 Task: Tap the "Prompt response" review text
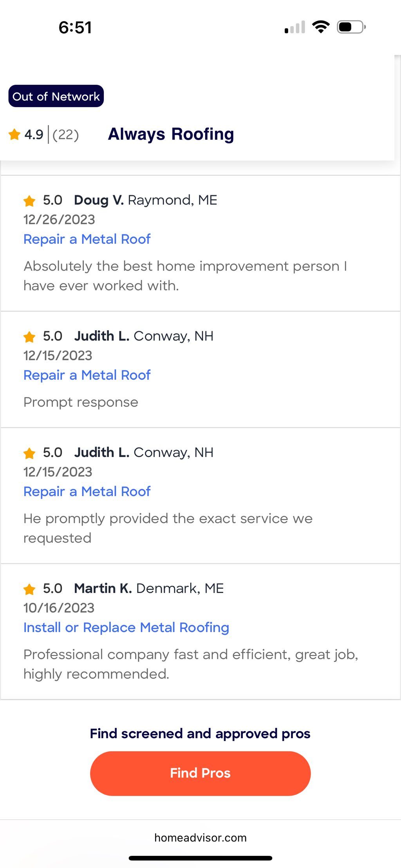[x=81, y=402]
